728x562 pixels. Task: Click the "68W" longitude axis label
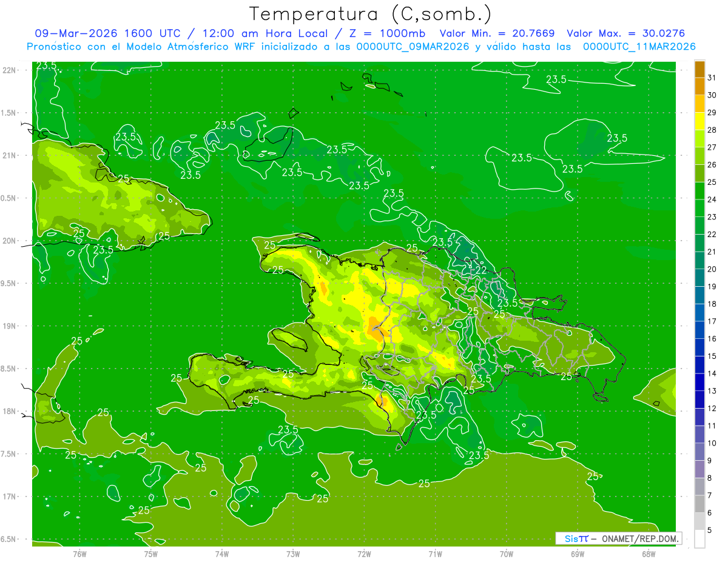[648, 554]
